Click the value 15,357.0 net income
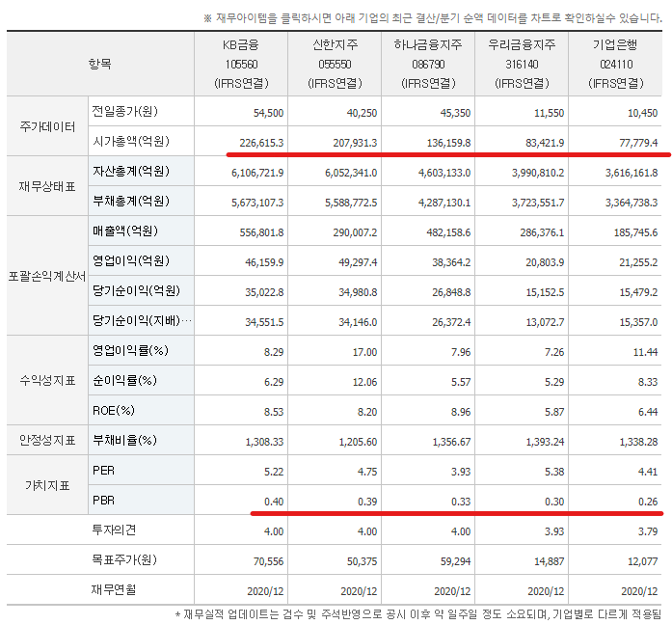The height and width of the screenshot is (625, 672). point(638,322)
